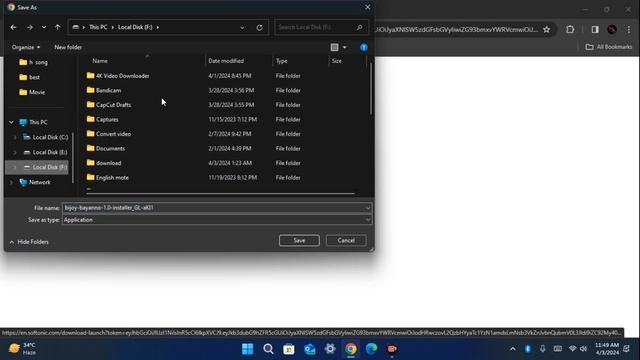Click the Save button

299,240
